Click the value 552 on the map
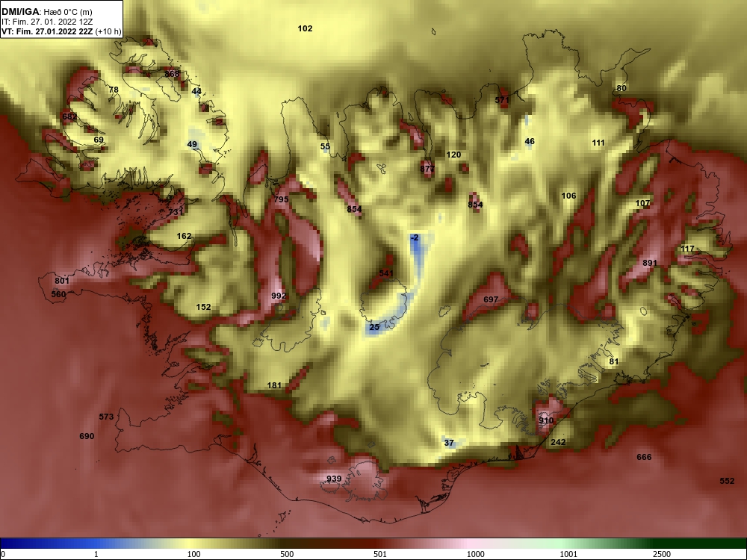This screenshot has width=747, height=560. pos(727,481)
